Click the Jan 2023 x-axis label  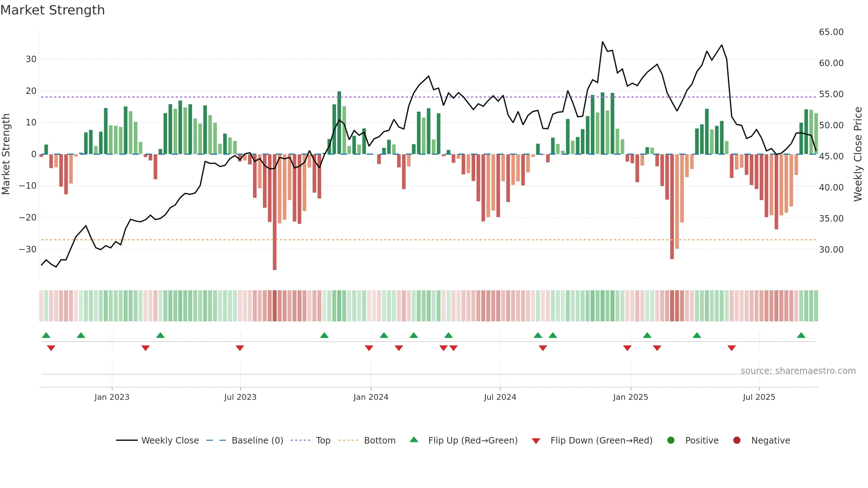[112, 397]
